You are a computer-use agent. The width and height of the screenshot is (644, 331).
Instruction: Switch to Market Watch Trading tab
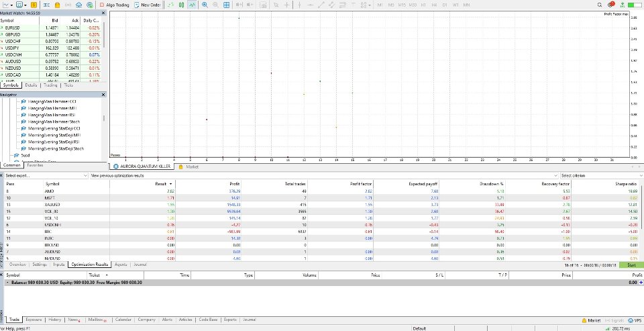click(50, 85)
